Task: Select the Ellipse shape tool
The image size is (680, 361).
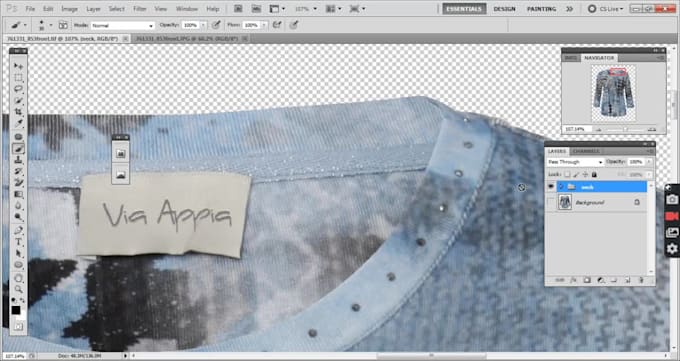Action: coord(18,265)
